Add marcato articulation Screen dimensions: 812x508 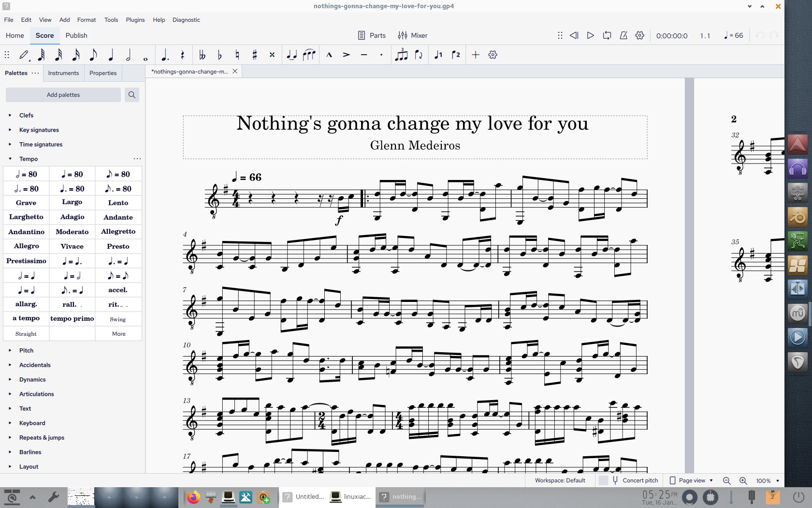329,55
